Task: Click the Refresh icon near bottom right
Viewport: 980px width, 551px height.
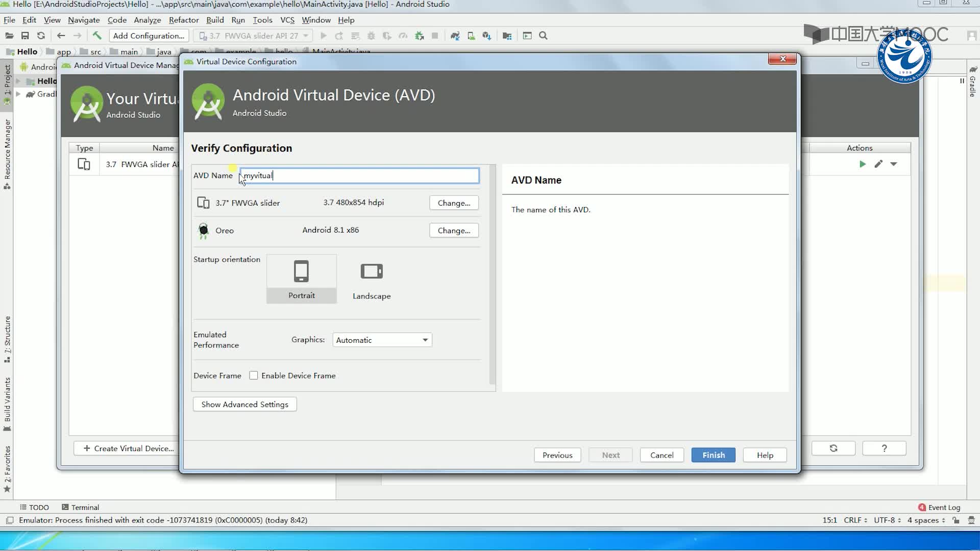Action: click(834, 448)
